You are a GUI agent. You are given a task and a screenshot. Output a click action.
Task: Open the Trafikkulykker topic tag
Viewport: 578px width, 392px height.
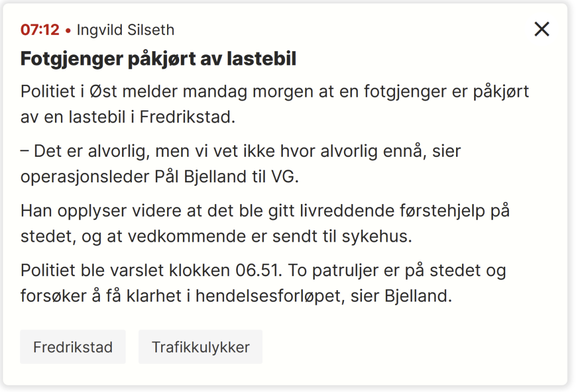200,347
